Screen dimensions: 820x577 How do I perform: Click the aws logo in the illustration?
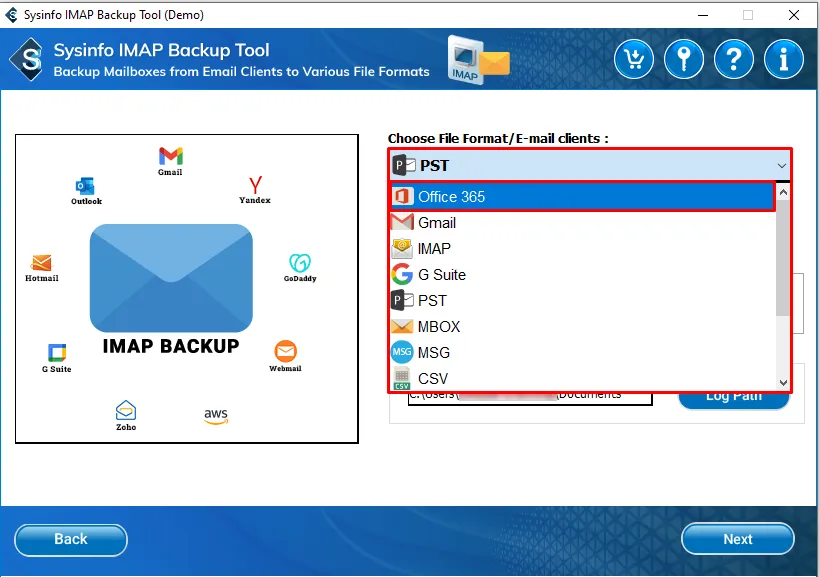pyautogui.click(x=216, y=416)
